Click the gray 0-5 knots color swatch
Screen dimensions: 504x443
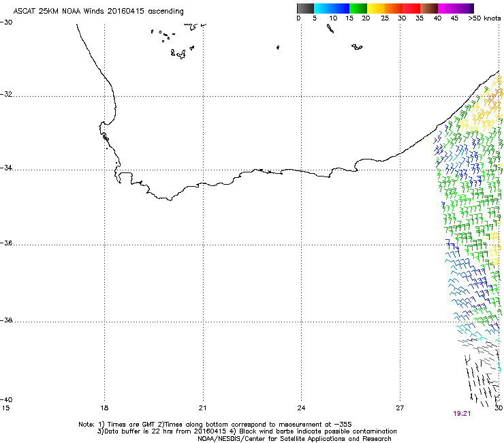(x=305, y=8)
